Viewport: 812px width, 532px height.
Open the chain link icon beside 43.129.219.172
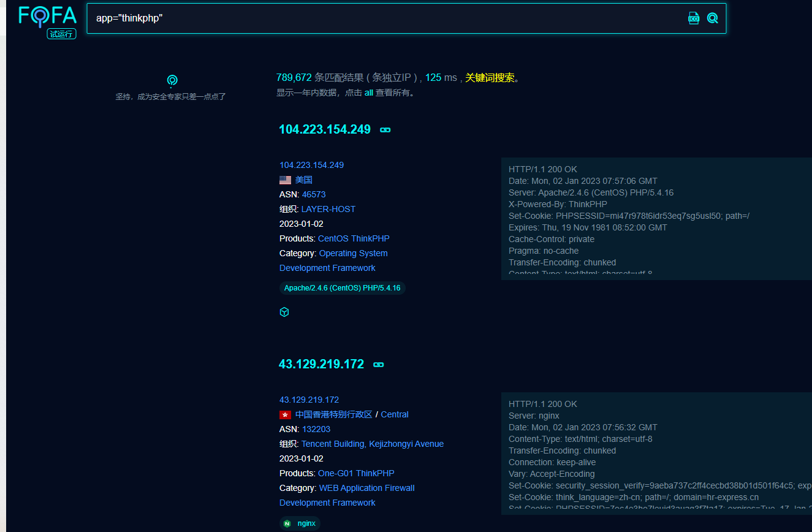coord(379,365)
